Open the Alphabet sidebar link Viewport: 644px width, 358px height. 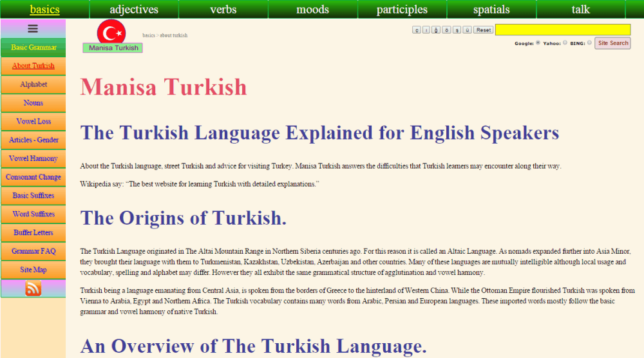click(33, 84)
